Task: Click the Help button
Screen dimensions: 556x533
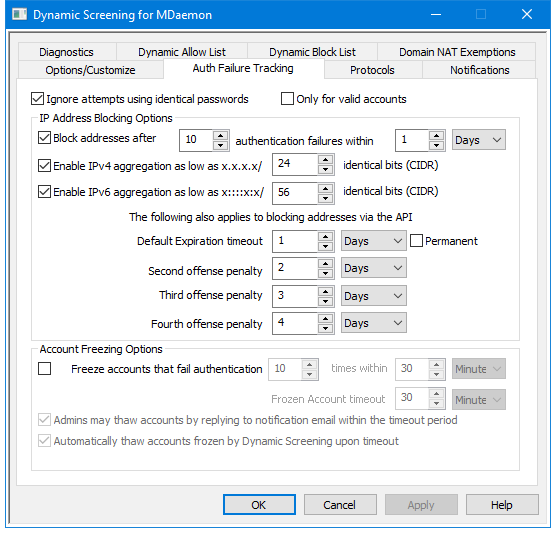Action: click(502, 504)
